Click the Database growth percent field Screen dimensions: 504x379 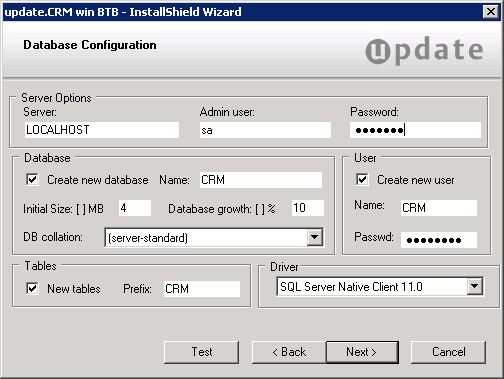pos(308,208)
